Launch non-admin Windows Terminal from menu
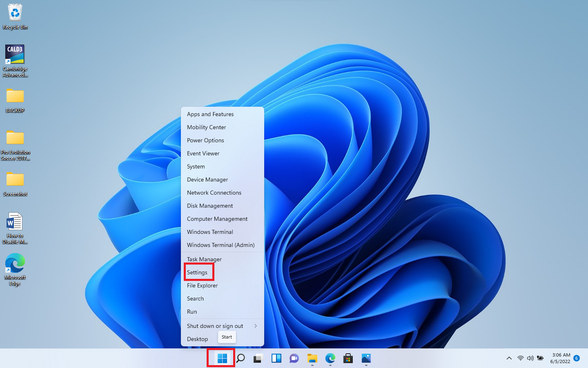Viewport: 588px width, 368px height. pyautogui.click(x=223, y=232)
